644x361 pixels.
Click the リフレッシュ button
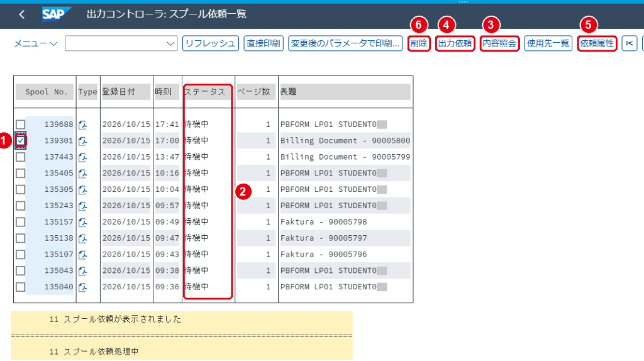click(x=210, y=43)
